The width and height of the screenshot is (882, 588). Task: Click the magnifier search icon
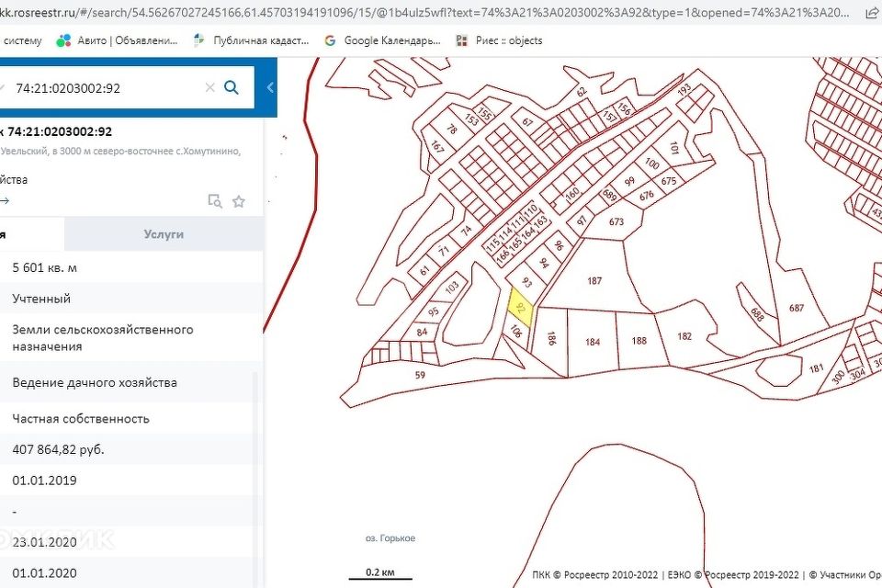tap(232, 88)
